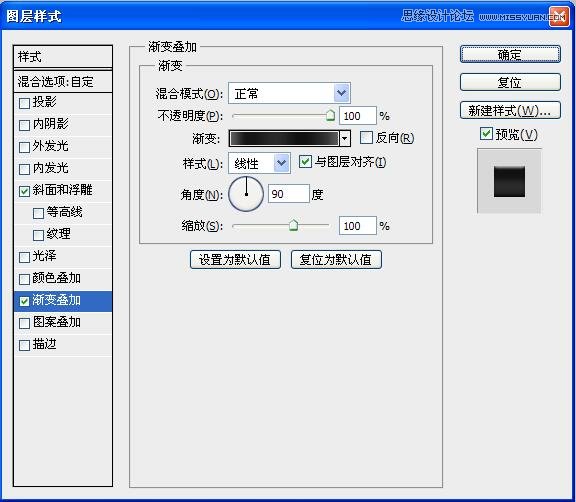Open the 斜面和浮雕 style settings
576x502 pixels.
pos(63,191)
